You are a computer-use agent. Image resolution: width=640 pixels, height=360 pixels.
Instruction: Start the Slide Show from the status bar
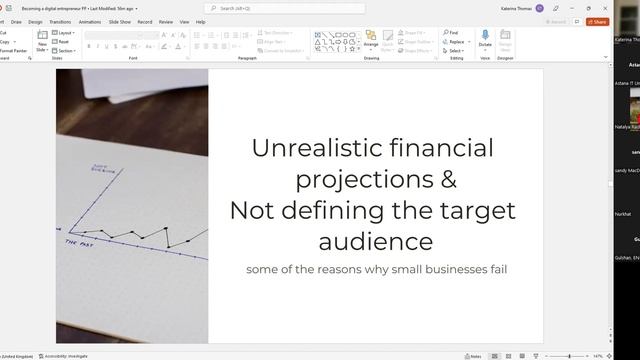(x=536, y=356)
